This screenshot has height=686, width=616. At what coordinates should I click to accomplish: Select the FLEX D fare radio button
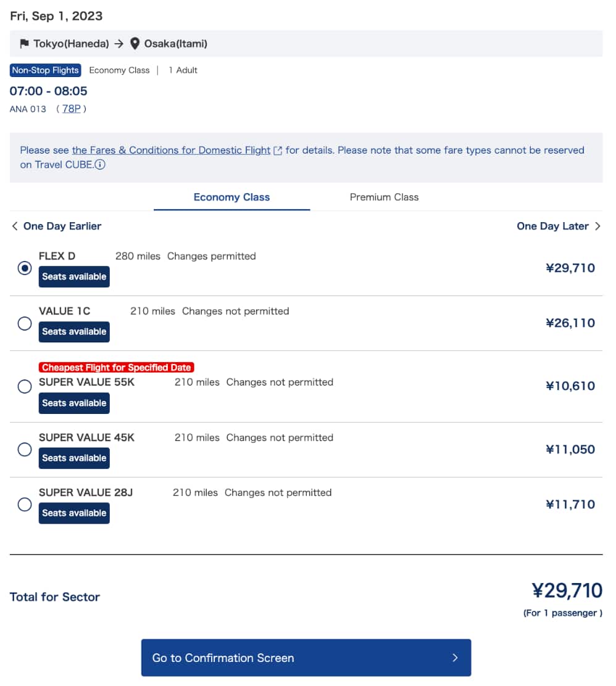tap(25, 268)
